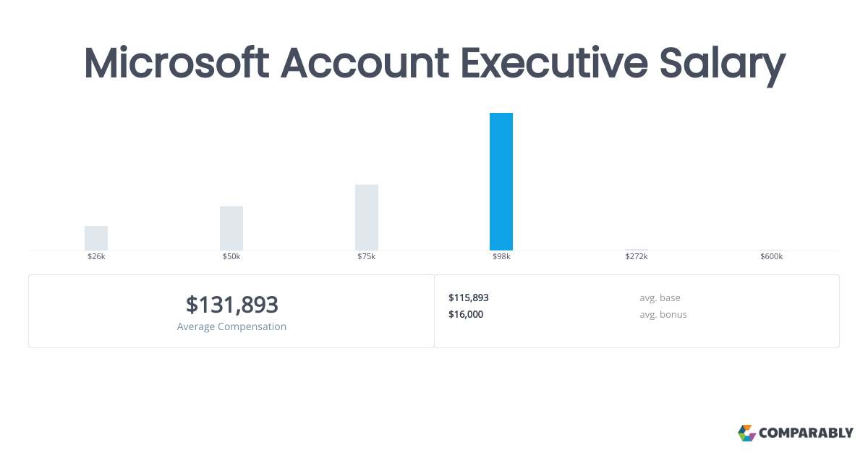Image resolution: width=868 pixels, height=456 pixels.
Task: Click the Microsoft Account Executive Salary title
Action: point(434,64)
